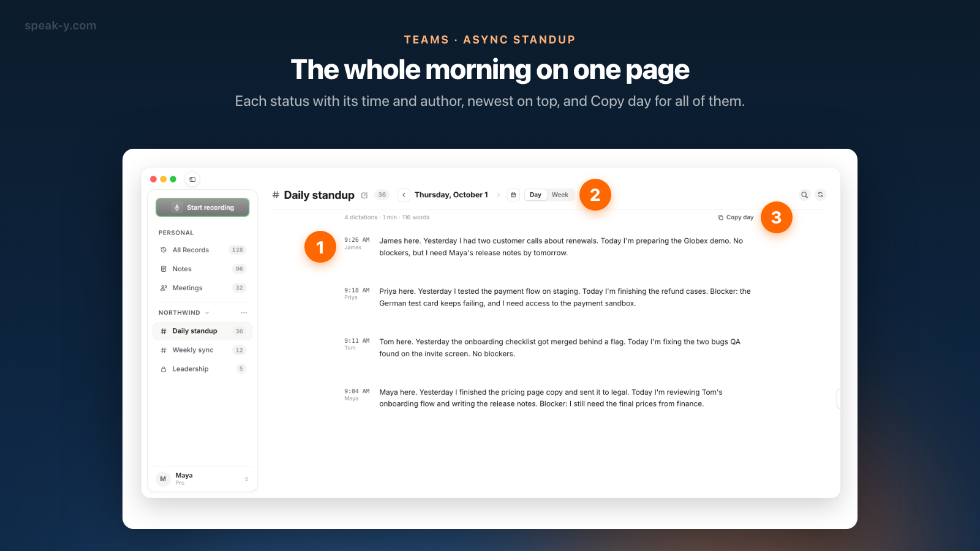
Task: Click the right edge panel handle
Action: (x=839, y=399)
